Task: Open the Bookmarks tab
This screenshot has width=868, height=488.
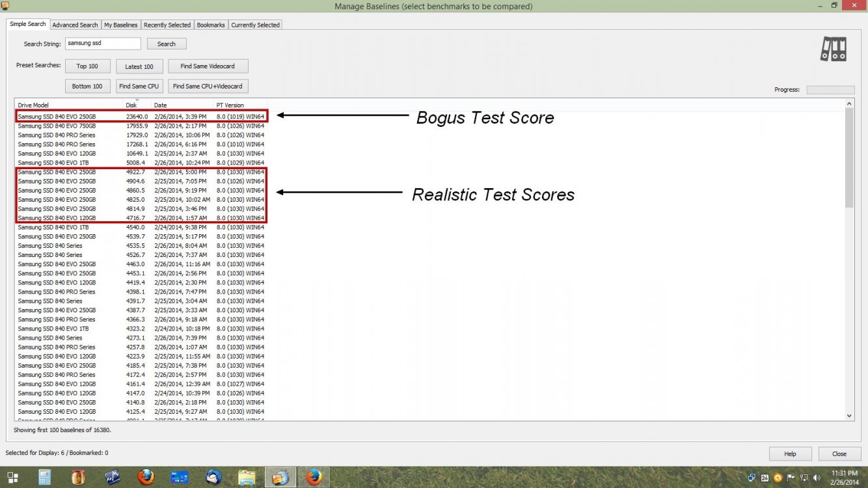Action: pyautogui.click(x=211, y=25)
